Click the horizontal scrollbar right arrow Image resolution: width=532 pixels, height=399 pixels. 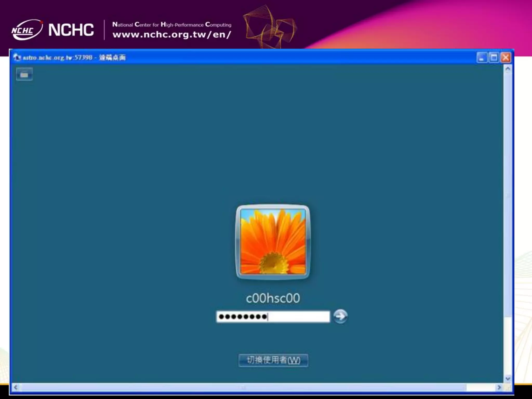tap(499, 388)
